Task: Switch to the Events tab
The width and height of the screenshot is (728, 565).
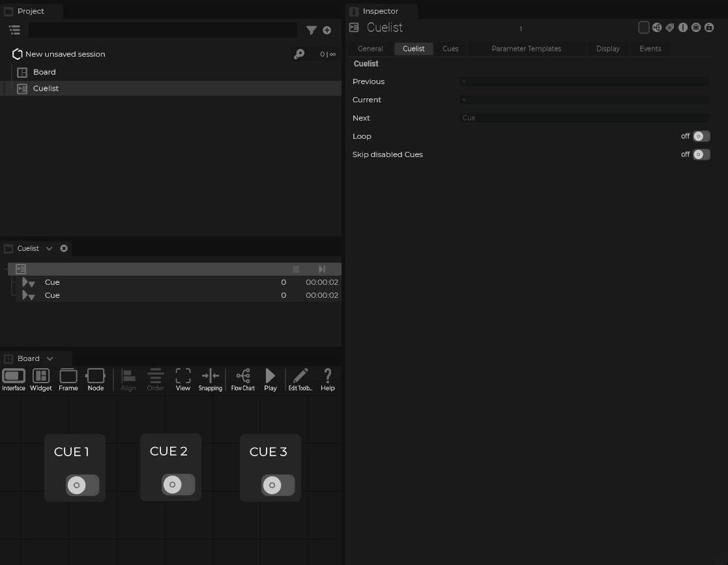Action: [650, 49]
